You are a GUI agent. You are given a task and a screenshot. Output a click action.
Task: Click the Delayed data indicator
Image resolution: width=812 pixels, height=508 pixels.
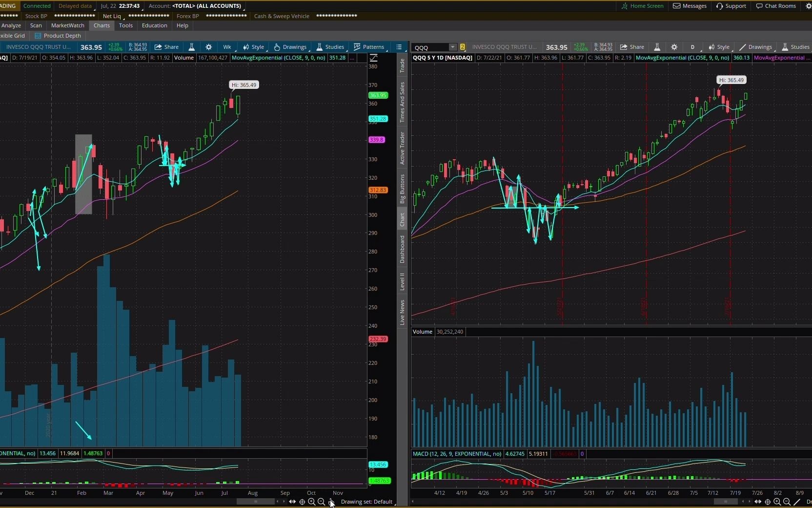coord(75,6)
